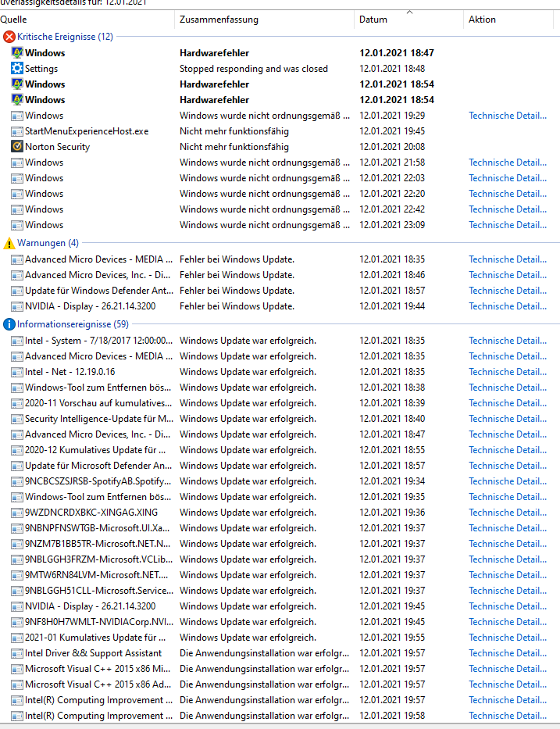Open Technische Details for Windows at 21:58
560x729 pixels.
click(x=508, y=163)
